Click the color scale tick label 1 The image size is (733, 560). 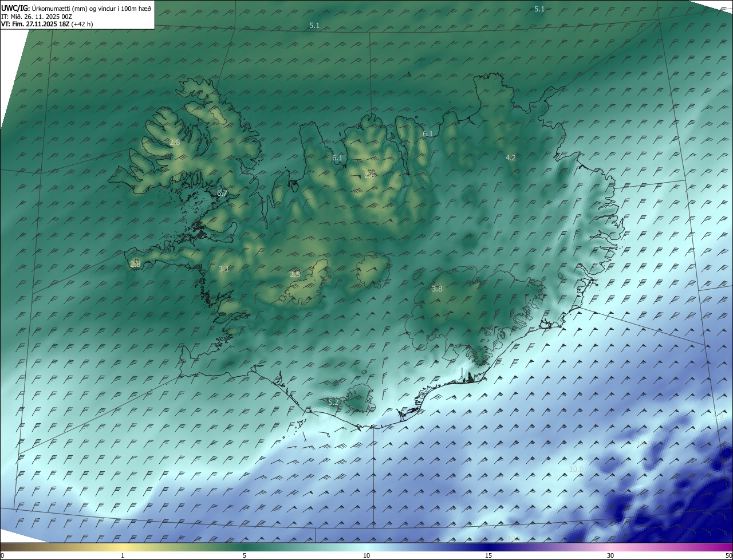click(123, 556)
